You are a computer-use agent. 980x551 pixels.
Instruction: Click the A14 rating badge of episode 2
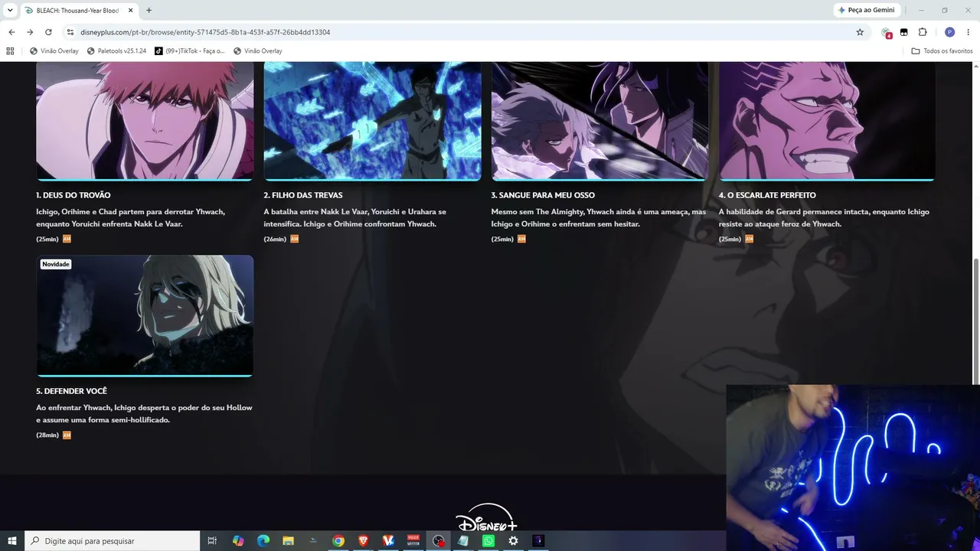point(295,239)
